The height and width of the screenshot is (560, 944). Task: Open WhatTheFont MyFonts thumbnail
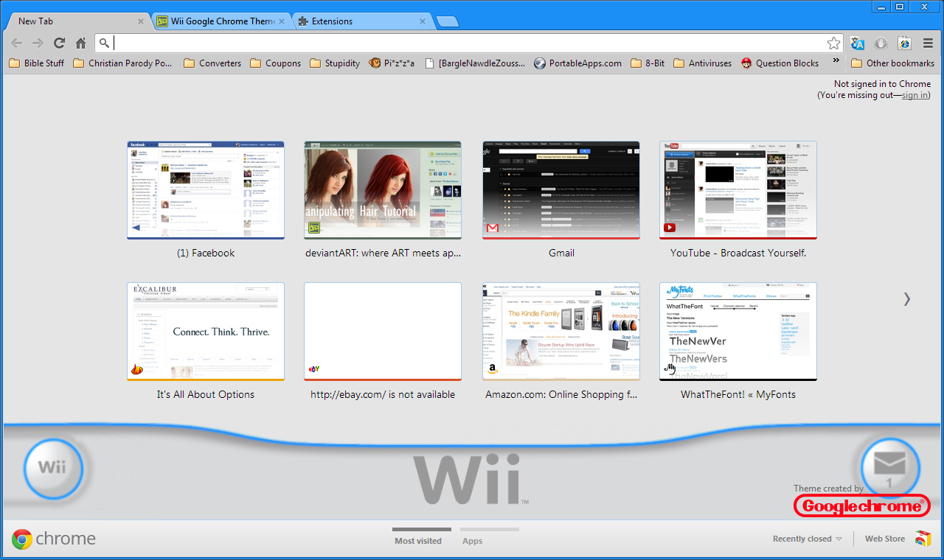738,332
